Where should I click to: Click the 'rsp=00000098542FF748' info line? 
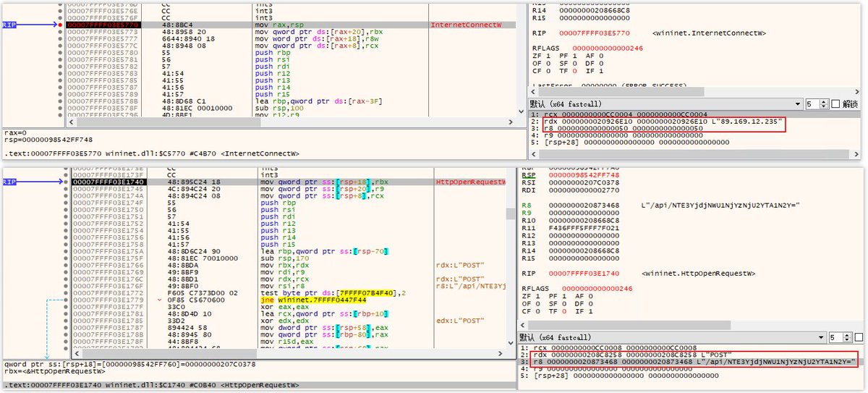[x=48, y=140]
